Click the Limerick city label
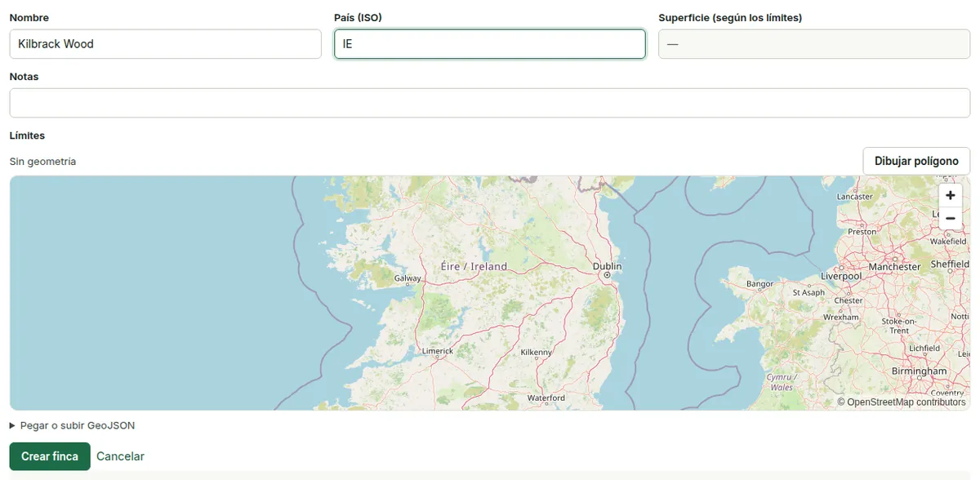Image resolution: width=980 pixels, height=480 pixels. tap(438, 351)
